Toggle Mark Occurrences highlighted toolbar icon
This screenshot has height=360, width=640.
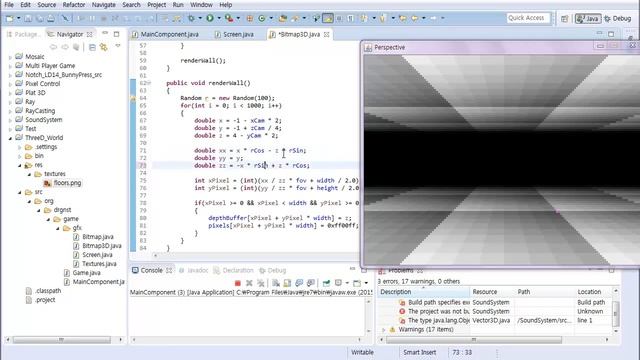327,18
